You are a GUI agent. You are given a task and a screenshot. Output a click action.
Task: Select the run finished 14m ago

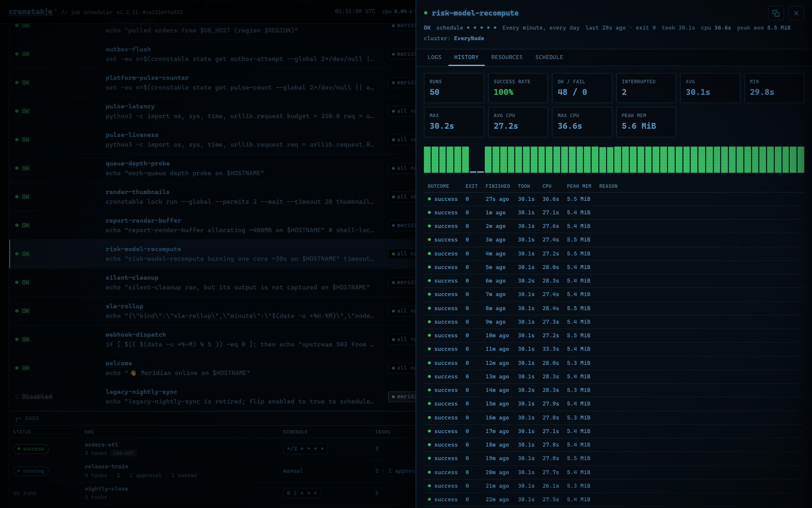[x=614, y=390]
